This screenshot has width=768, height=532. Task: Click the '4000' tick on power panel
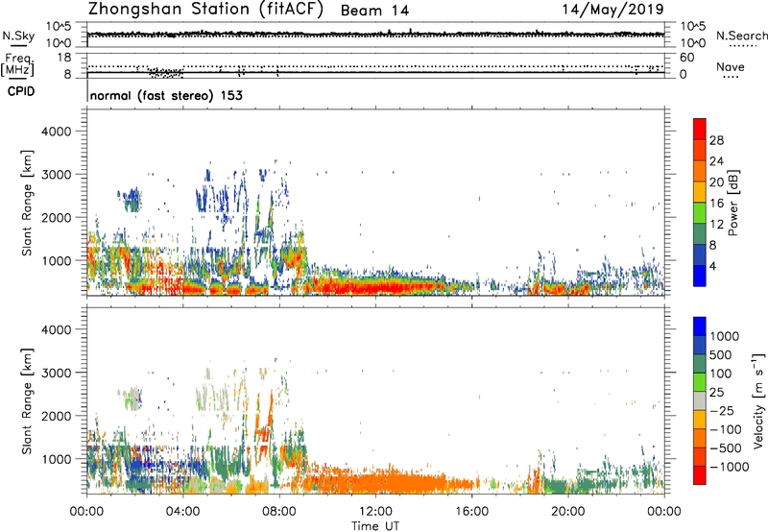click(56, 132)
